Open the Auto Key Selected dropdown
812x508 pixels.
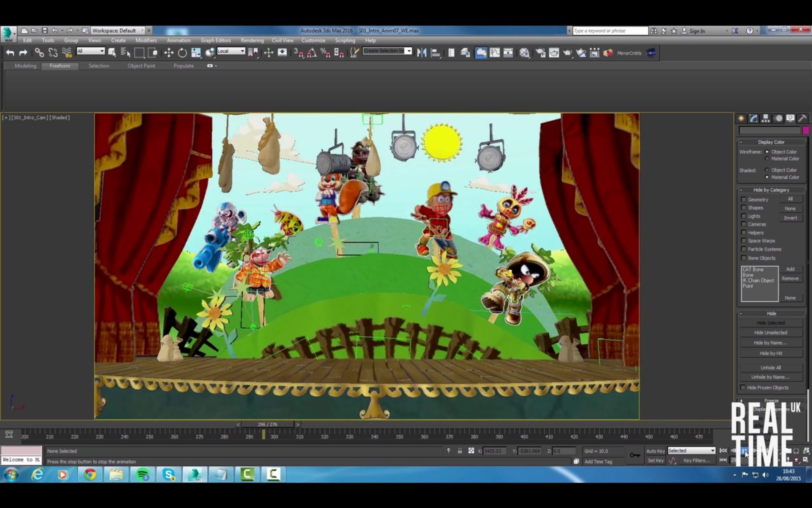pos(691,450)
